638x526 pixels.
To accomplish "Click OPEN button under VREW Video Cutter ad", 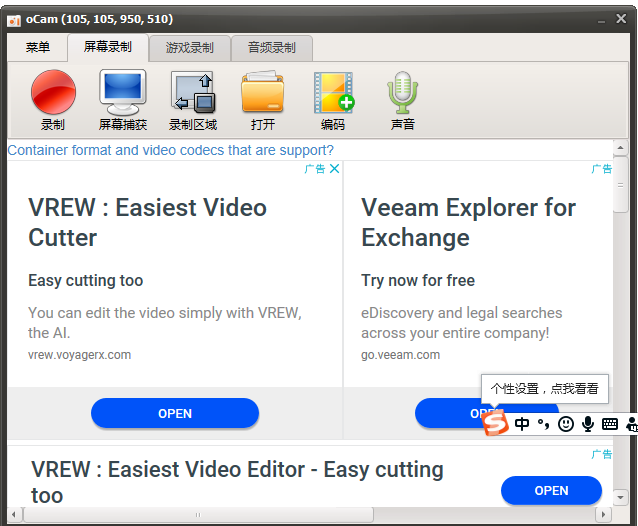I will 175,413.
